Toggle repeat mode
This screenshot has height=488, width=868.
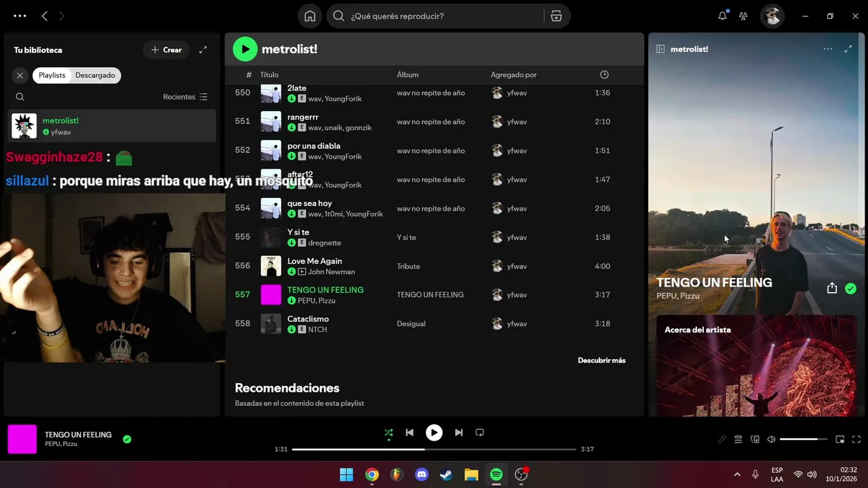tap(479, 432)
